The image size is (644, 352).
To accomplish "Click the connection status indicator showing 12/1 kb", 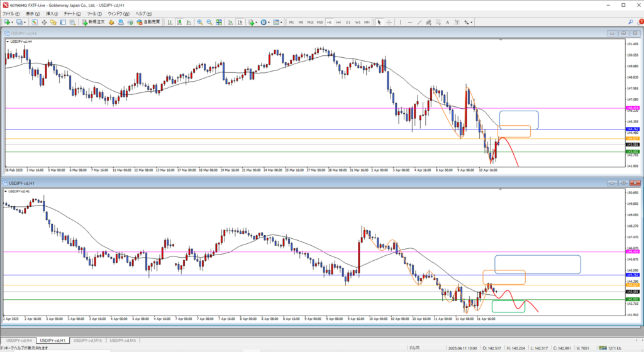I will (618, 348).
